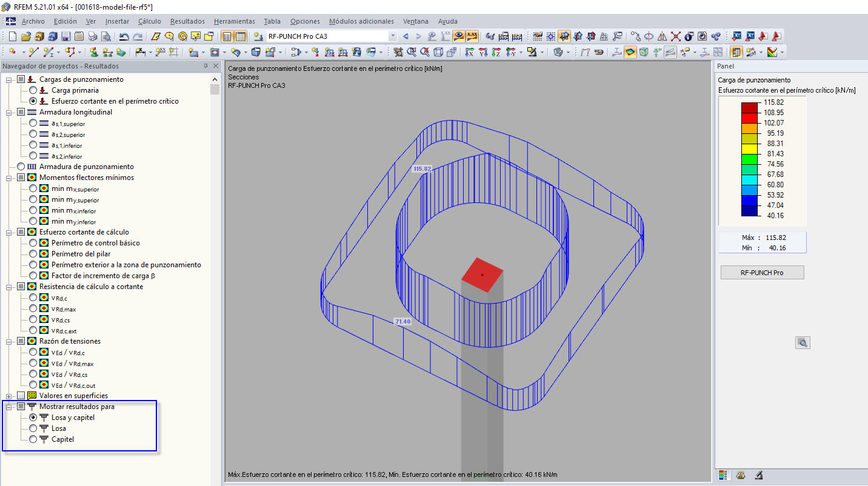Collapse the Razón de tensiones node
868x486 pixels.
[9, 341]
